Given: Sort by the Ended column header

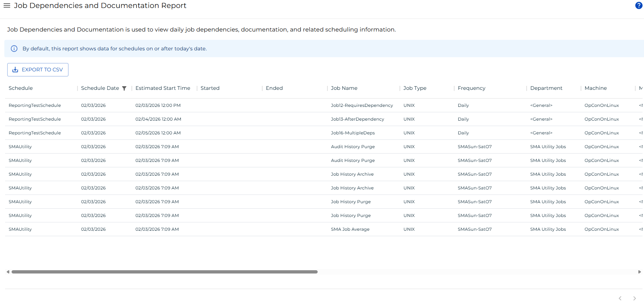Looking at the screenshot, I should click(x=274, y=88).
